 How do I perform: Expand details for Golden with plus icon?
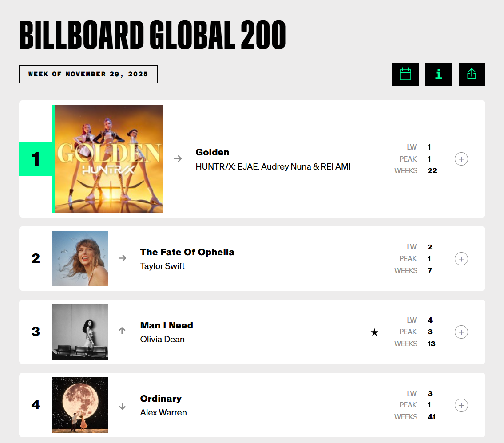(461, 159)
